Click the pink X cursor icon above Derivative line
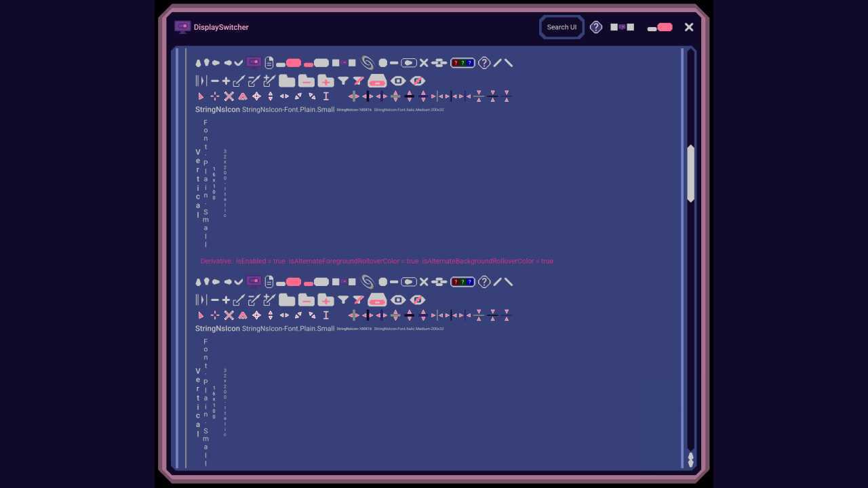 [229, 96]
